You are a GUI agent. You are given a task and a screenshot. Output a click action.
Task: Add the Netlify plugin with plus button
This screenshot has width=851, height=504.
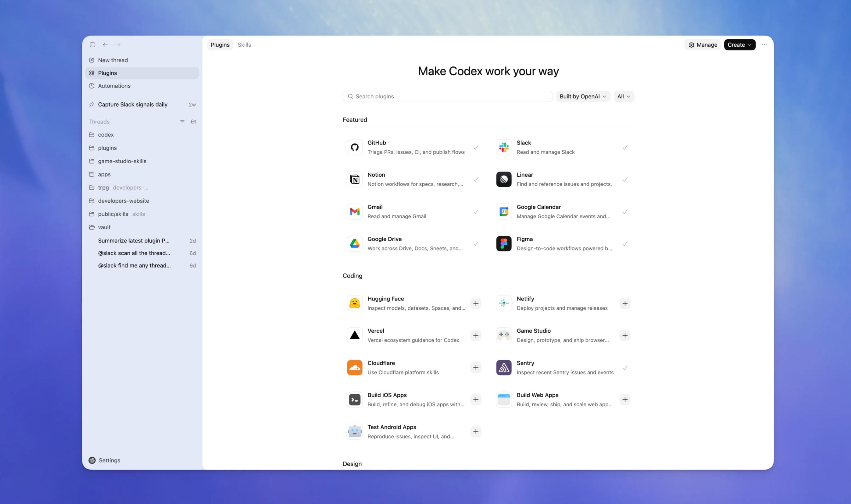pyautogui.click(x=625, y=303)
